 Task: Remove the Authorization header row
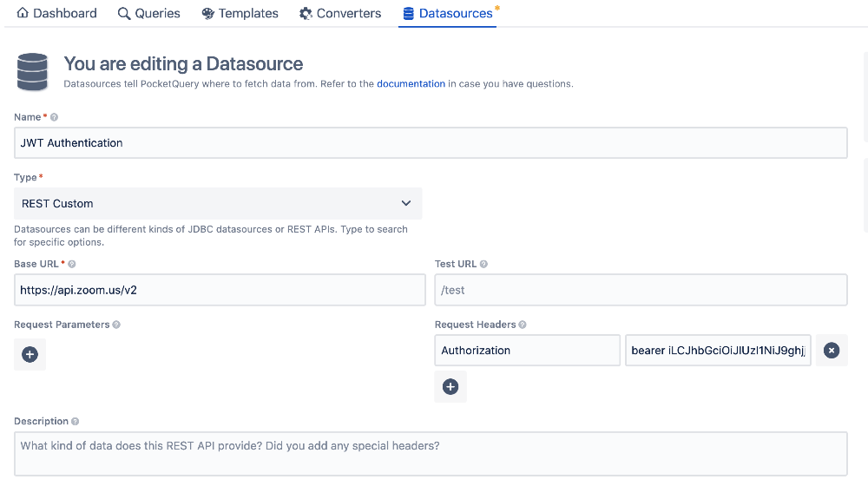(832, 351)
